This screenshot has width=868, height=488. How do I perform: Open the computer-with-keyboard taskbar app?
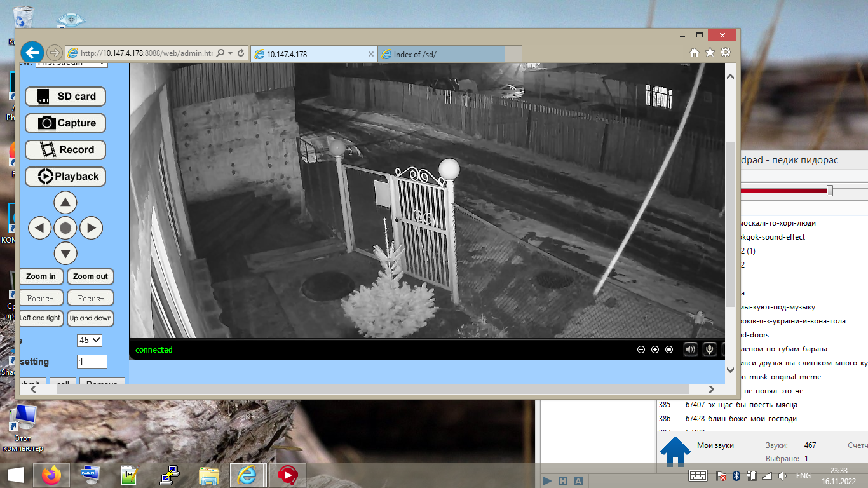90,475
